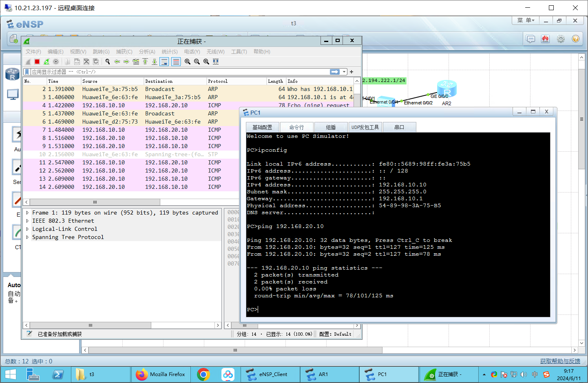
Task: Click the resize columns icon in Wireshark
Action: pyautogui.click(x=216, y=62)
